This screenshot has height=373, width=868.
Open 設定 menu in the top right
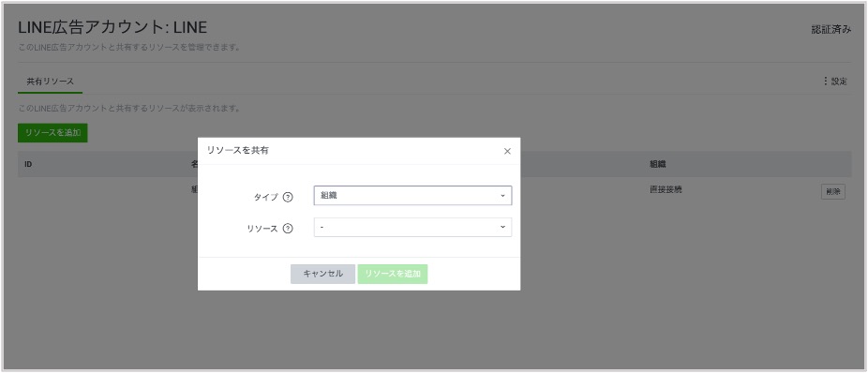[835, 82]
